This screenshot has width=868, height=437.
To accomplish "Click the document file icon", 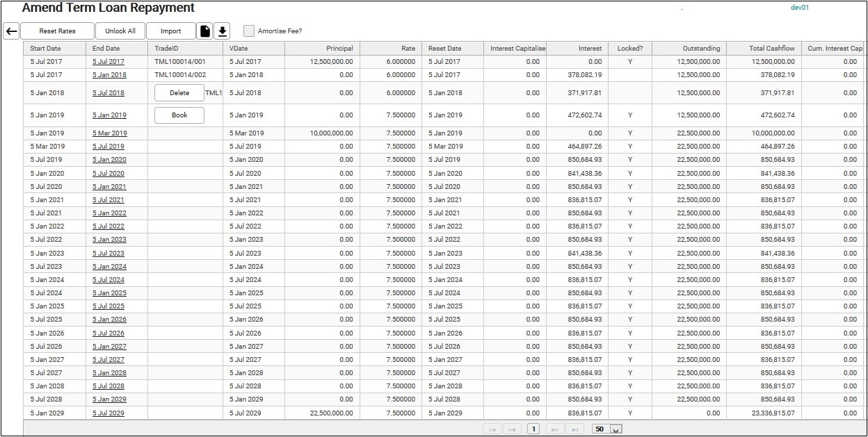I will [x=204, y=31].
